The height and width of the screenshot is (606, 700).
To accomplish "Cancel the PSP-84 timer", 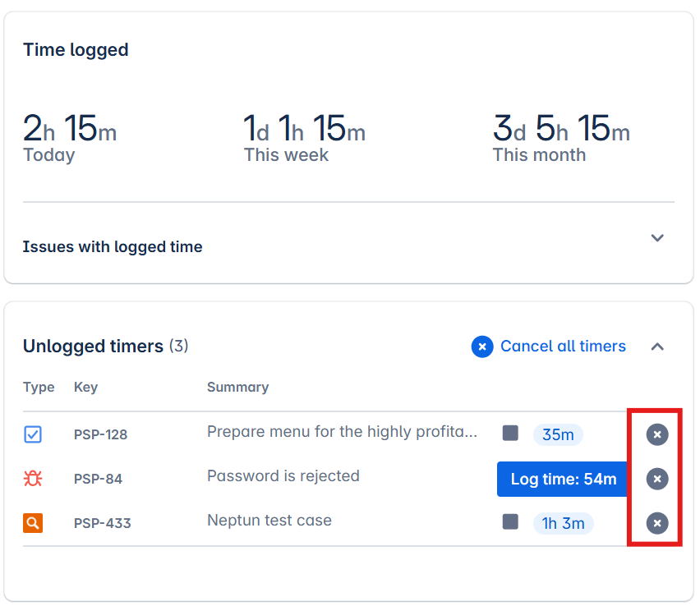I will coord(656,479).
